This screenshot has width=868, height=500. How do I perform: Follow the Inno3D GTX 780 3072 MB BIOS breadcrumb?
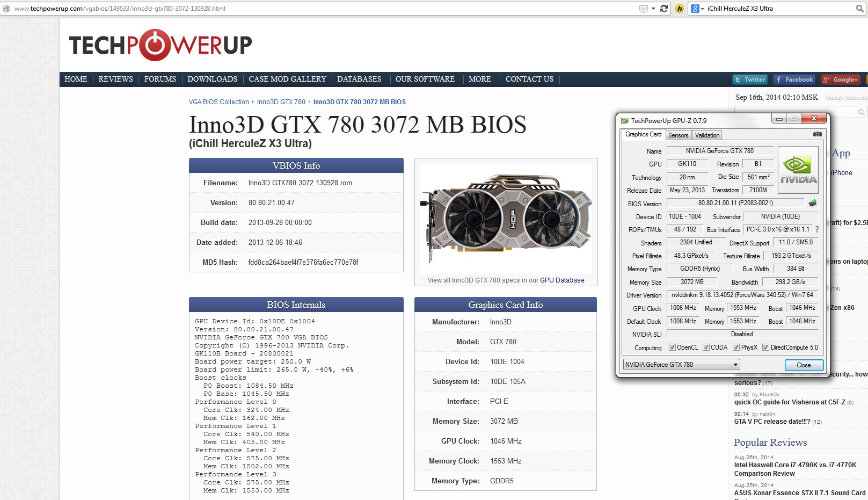pyautogui.click(x=359, y=102)
